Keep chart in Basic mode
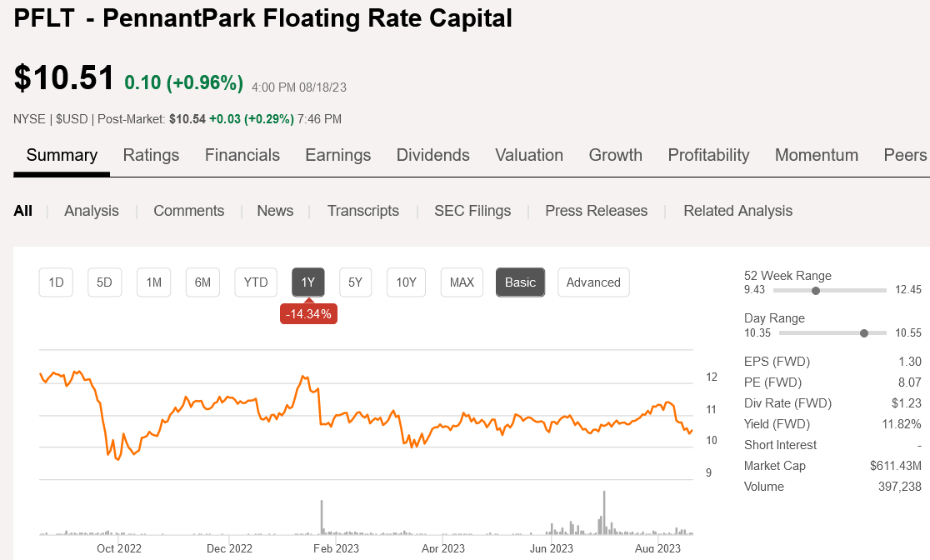Image resolution: width=930 pixels, height=560 pixels. pos(520,282)
